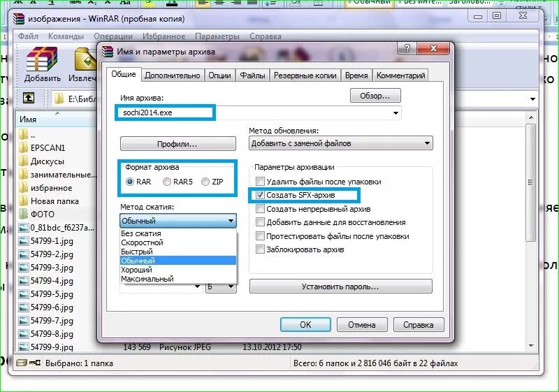Viewport: 559px width, 392px height.
Task: Select the ZIP format radio button
Action: pyautogui.click(x=205, y=182)
